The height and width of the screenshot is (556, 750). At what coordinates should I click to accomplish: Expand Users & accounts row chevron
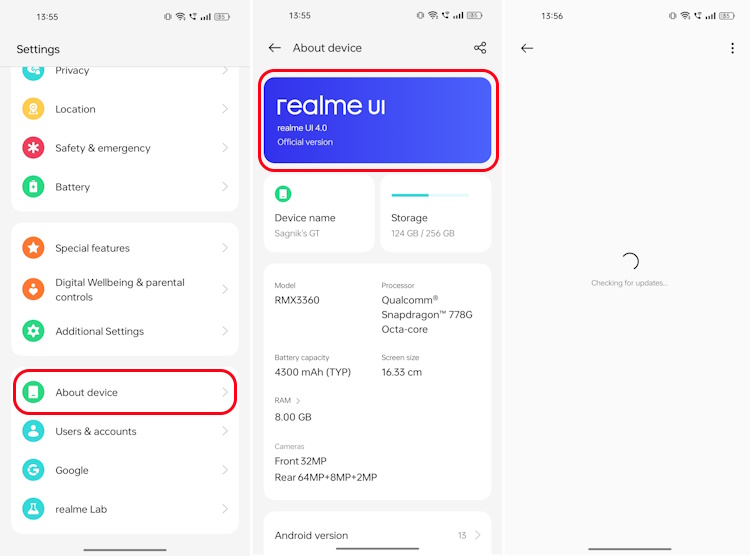pyautogui.click(x=225, y=431)
